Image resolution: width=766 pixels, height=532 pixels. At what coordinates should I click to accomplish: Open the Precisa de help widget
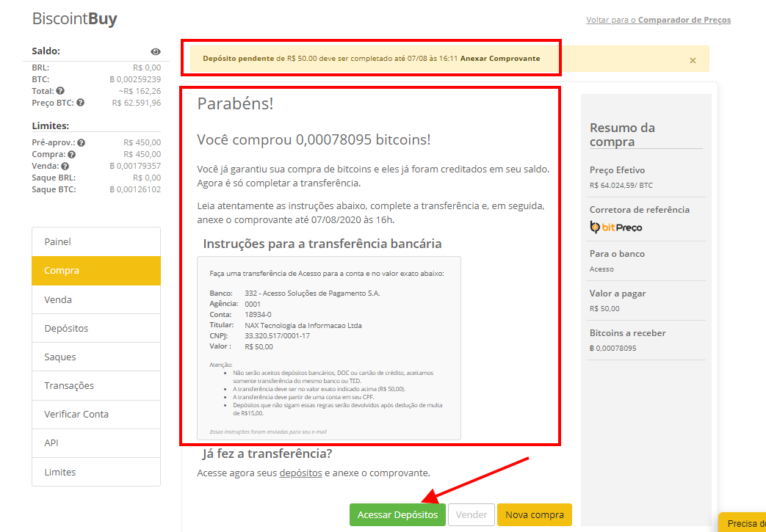742,522
